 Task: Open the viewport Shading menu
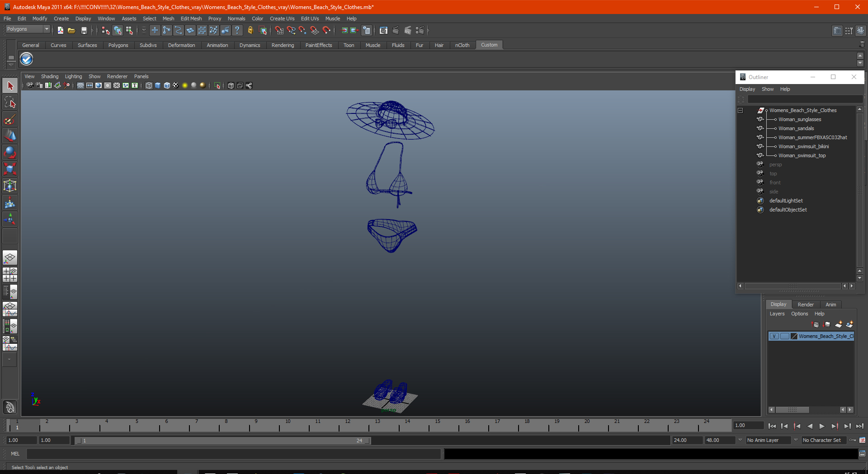[x=50, y=76]
